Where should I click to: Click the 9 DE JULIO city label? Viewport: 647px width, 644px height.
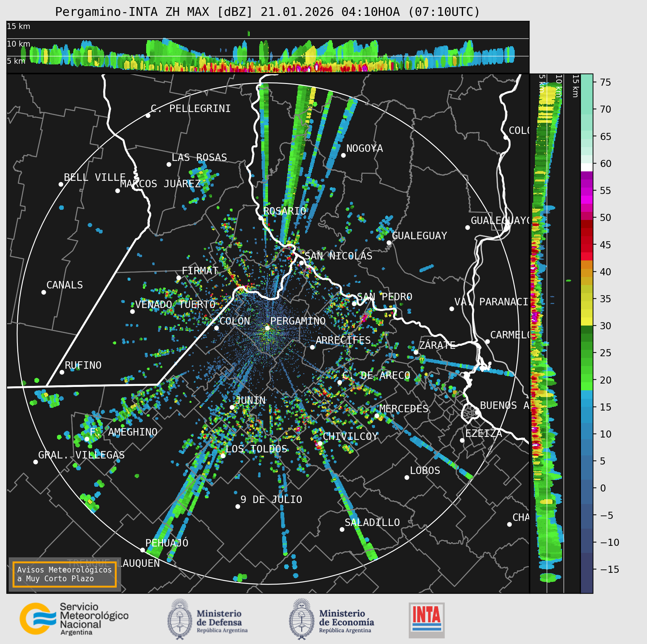tap(271, 499)
